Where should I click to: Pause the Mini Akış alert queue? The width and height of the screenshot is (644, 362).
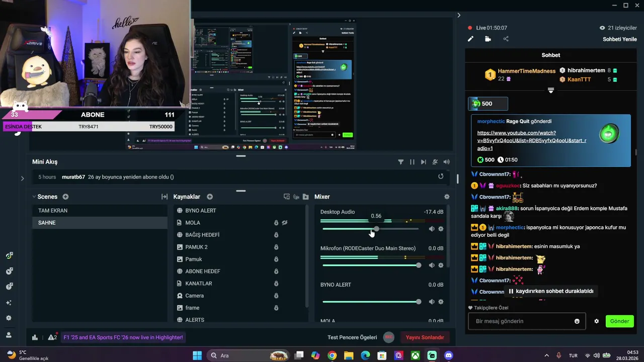click(412, 162)
